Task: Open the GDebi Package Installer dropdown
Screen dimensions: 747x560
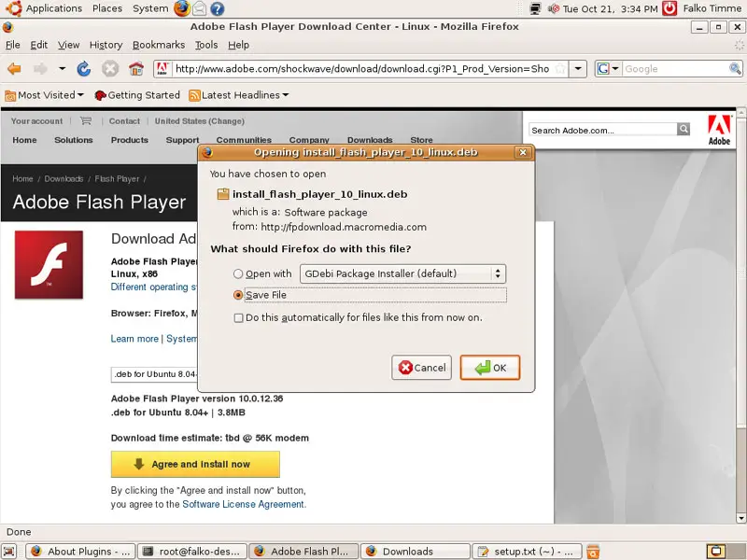Action: click(402, 273)
